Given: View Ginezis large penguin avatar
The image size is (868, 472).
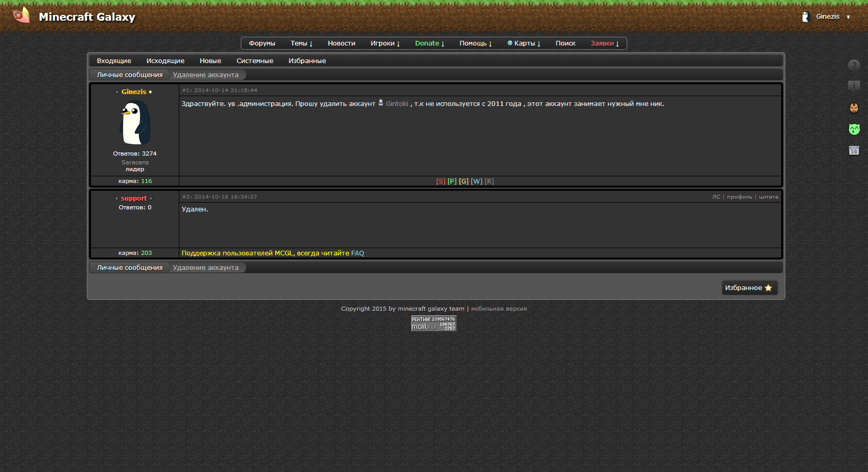Looking at the screenshot, I should pyautogui.click(x=135, y=123).
